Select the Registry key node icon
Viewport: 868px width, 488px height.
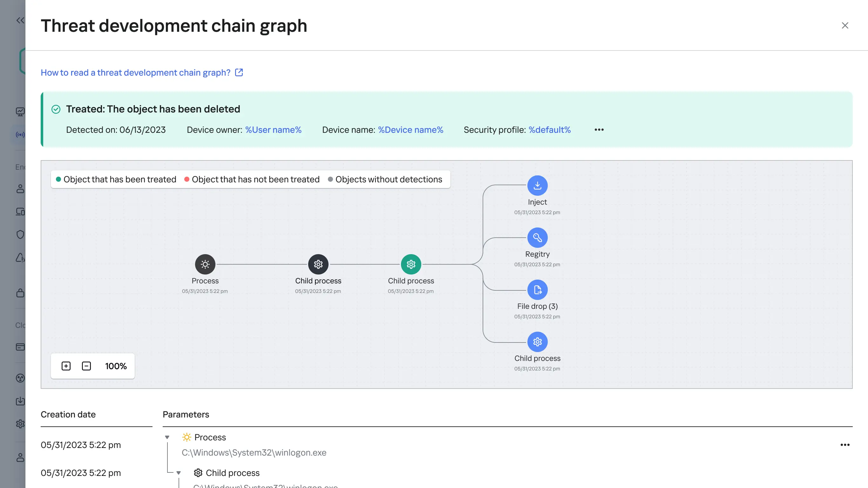coord(537,238)
